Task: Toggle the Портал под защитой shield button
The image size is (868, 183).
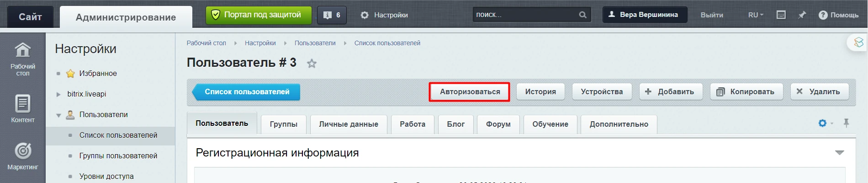Action: 258,15
